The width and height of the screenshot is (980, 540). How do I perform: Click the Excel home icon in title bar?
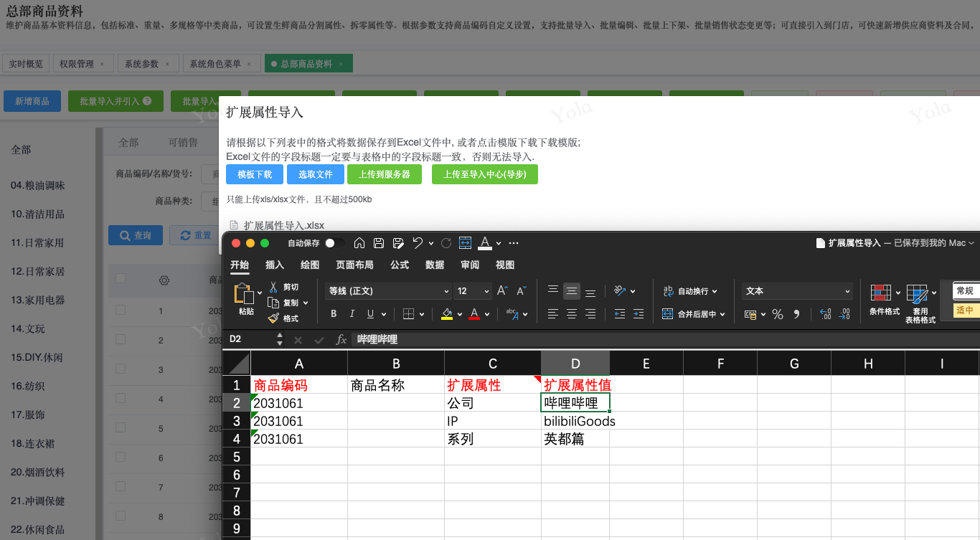click(x=359, y=243)
